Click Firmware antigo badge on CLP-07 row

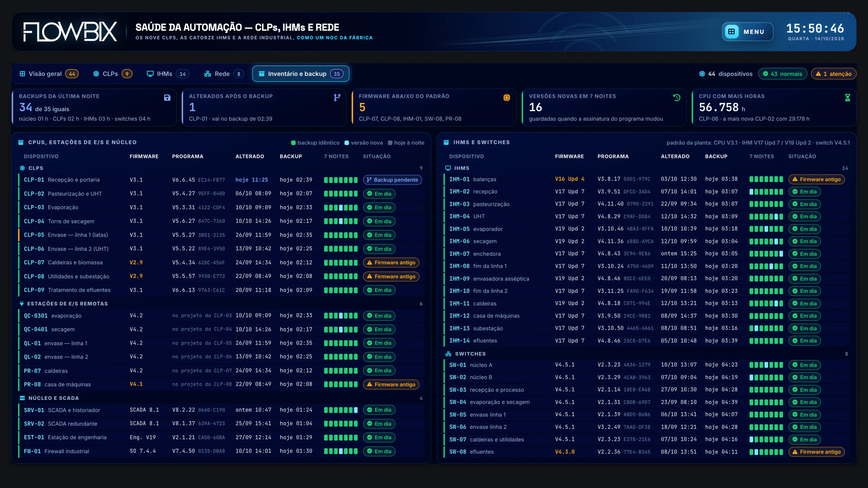[391, 263]
